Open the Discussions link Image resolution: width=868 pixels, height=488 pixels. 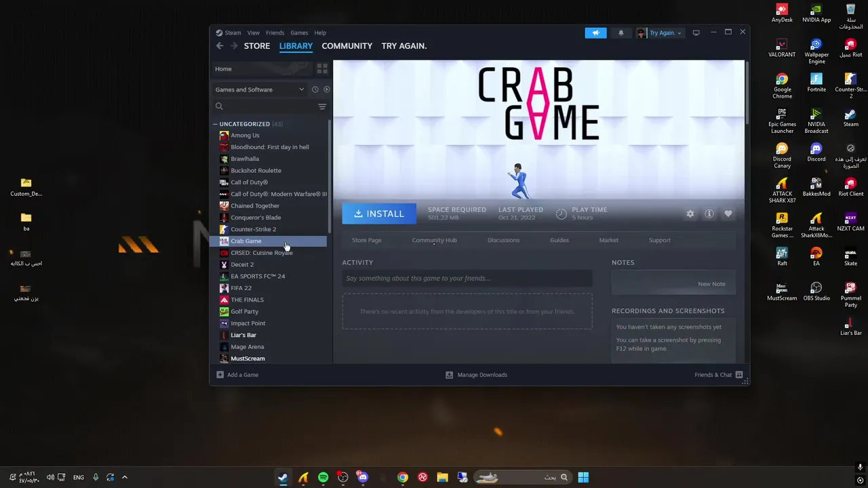coord(503,240)
